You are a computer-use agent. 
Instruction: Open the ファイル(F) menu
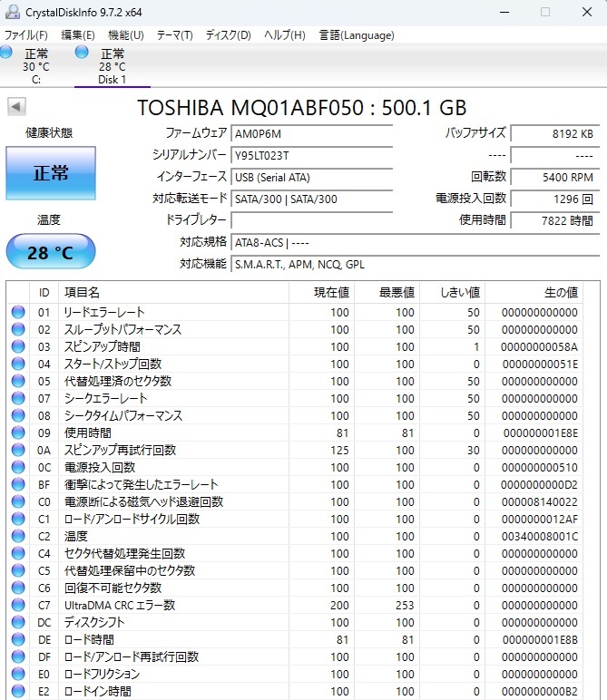pyautogui.click(x=26, y=35)
